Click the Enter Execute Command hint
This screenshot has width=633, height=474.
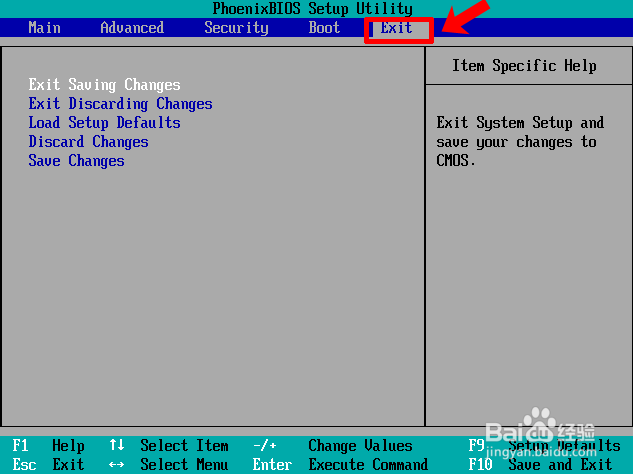click(x=340, y=465)
